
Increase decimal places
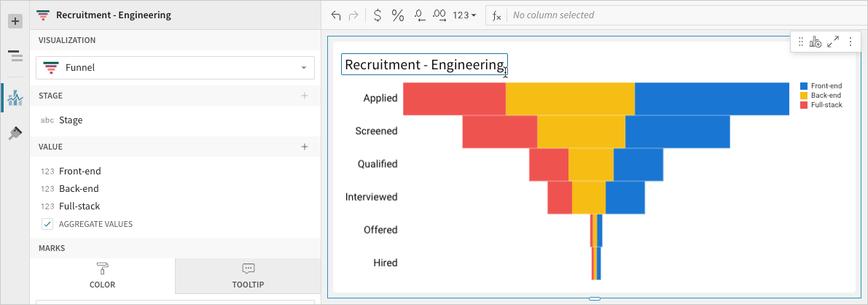pyautogui.click(x=439, y=15)
